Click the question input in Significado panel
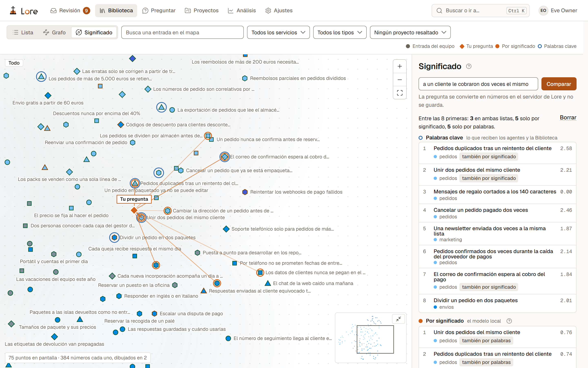 tap(478, 84)
